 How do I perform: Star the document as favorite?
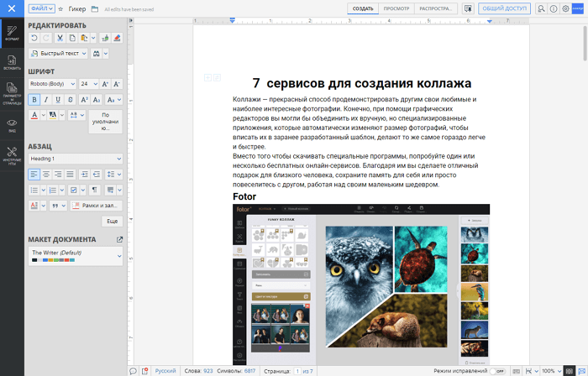(x=60, y=8)
